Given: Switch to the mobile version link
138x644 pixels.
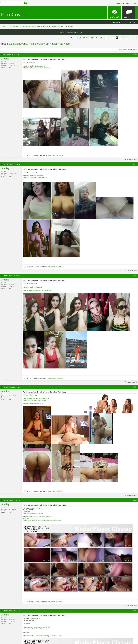Looking at the screenshot, I should coord(135,3).
